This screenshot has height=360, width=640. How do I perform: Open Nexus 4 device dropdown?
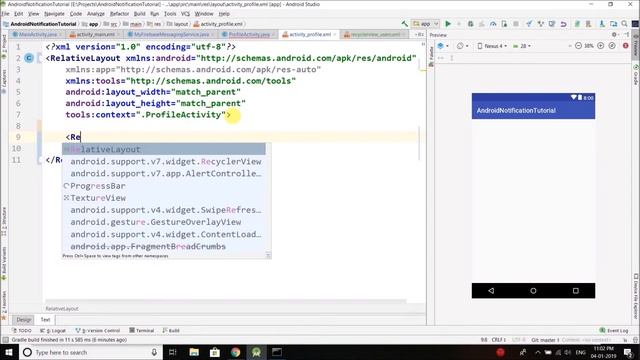pos(492,46)
